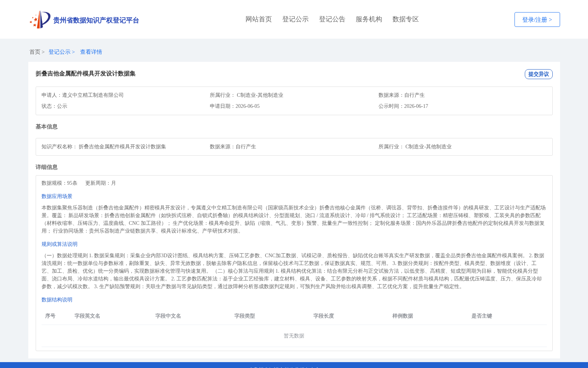
Task: Click the 序号 column header
Action: pyautogui.click(x=50, y=316)
